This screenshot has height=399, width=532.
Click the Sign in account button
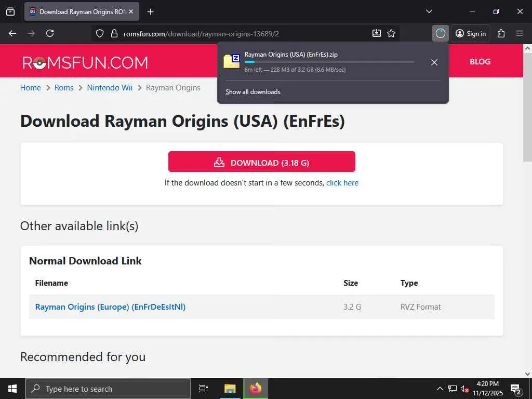(x=471, y=33)
